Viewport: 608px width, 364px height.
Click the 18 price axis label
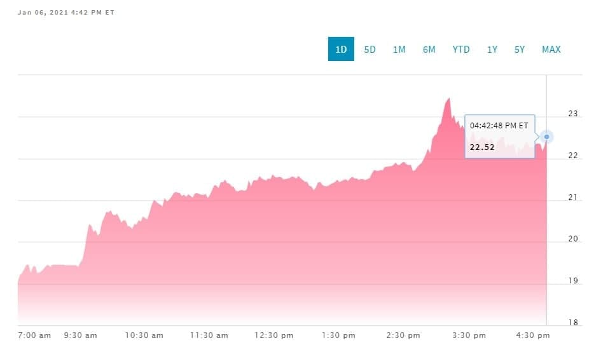(572, 323)
